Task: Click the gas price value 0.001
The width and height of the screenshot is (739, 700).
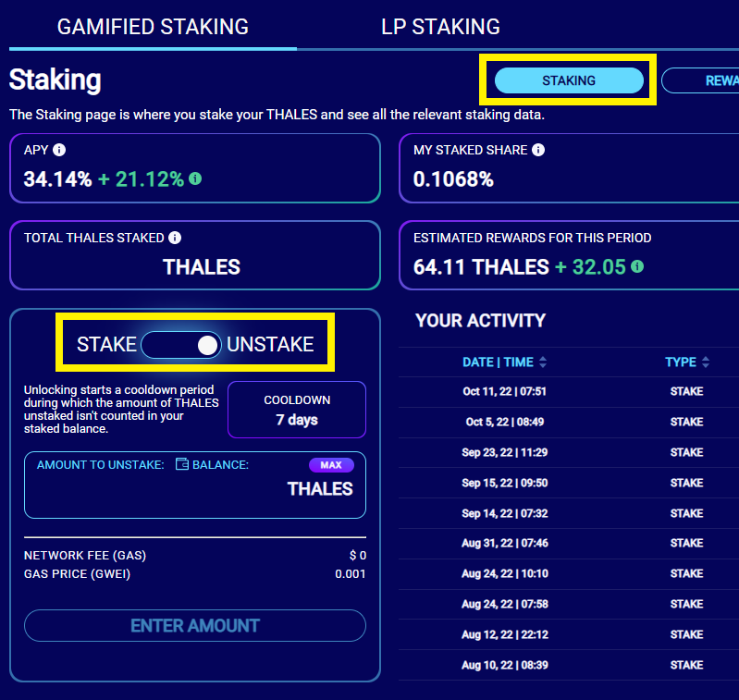Action: [351, 573]
